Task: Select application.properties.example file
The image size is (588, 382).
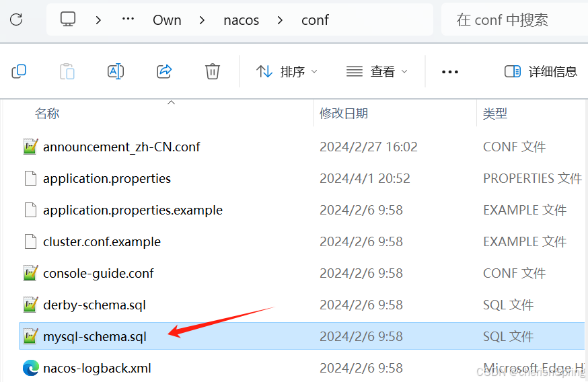Action: point(133,210)
